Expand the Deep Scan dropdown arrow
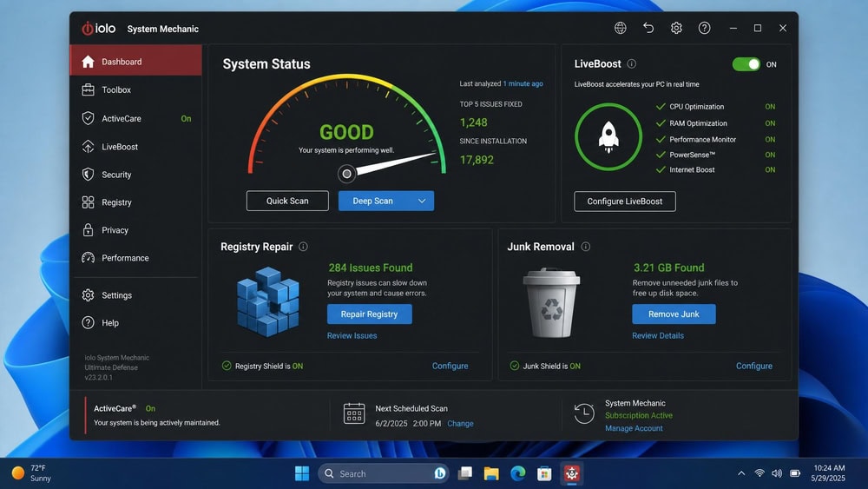This screenshot has width=868, height=489. tap(422, 201)
